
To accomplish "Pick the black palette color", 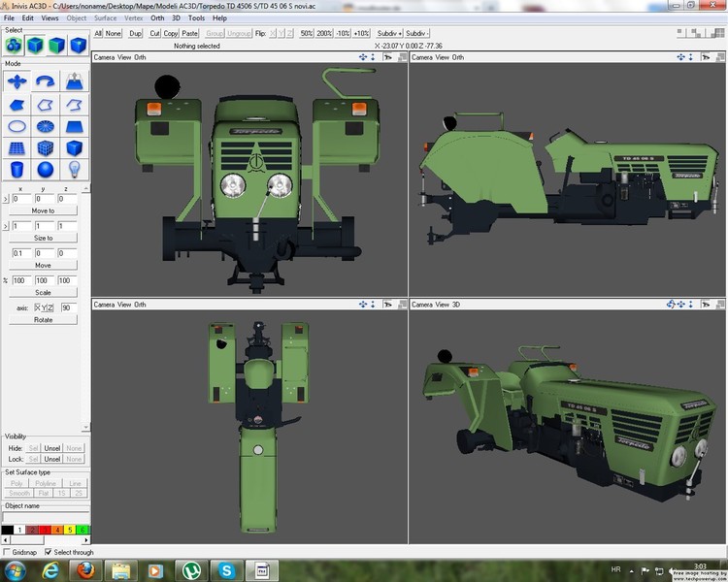I will tap(7, 530).
